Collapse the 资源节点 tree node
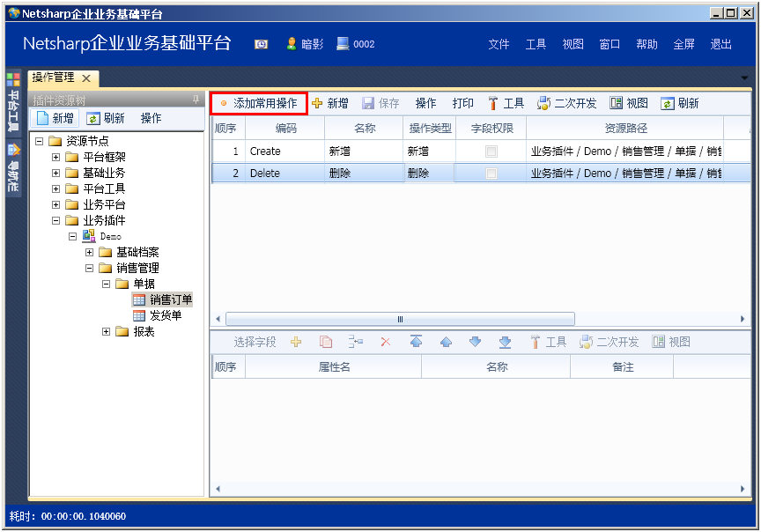 [x=40, y=141]
